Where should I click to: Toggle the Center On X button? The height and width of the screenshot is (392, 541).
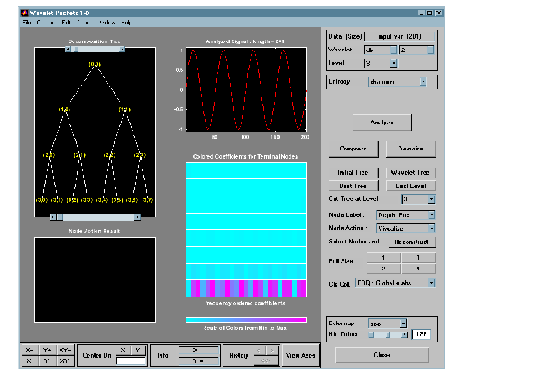pos(124,349)
